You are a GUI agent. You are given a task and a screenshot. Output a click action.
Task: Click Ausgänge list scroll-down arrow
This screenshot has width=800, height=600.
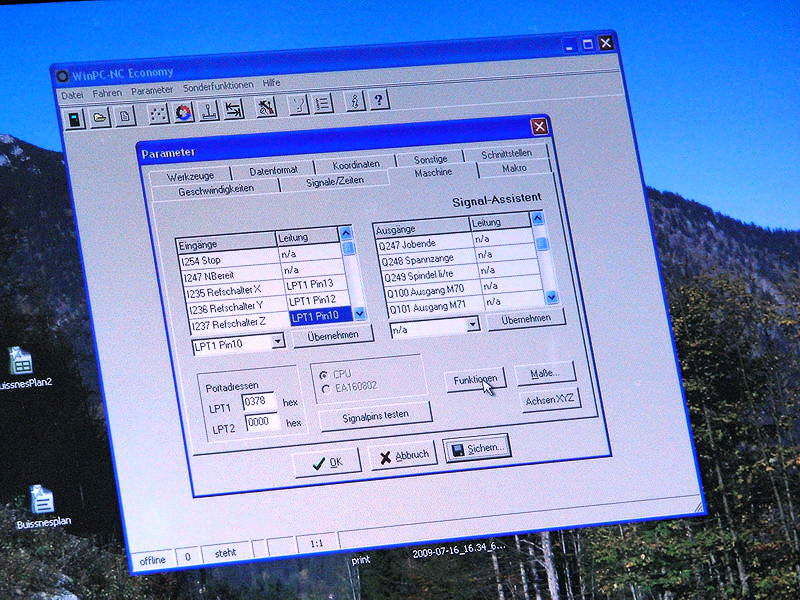552,296
